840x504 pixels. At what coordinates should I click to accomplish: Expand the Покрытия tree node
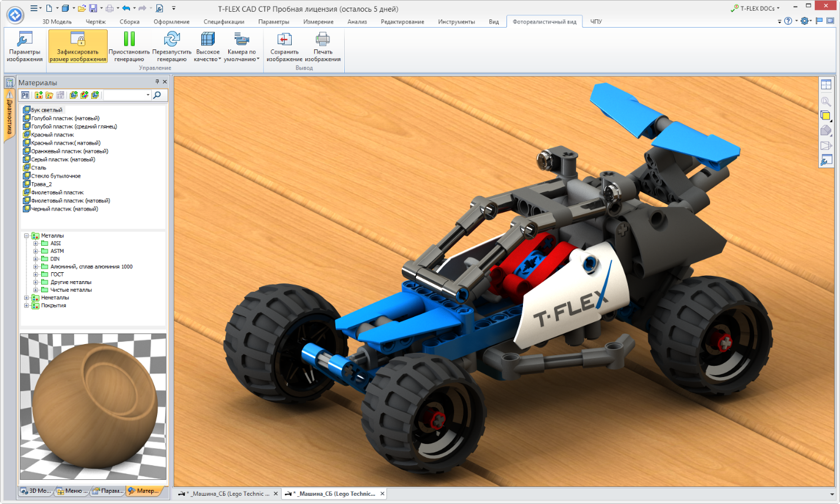point(26,306)
